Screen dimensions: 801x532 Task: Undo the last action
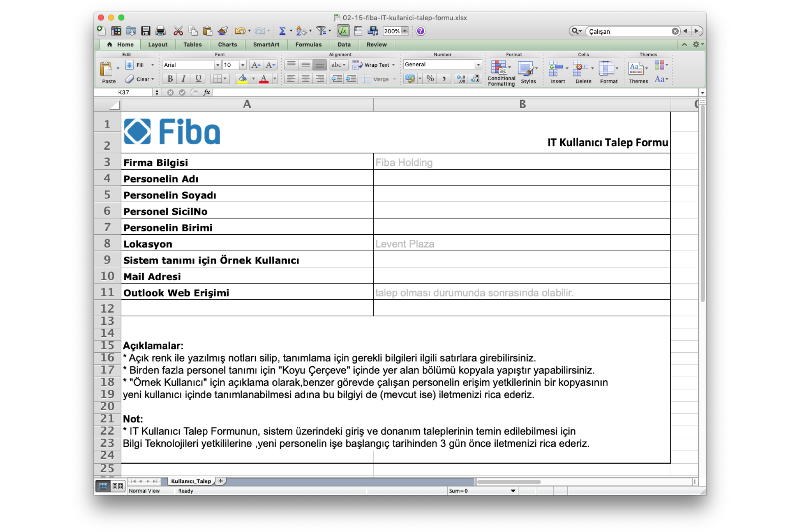click(x=240, y=30)
